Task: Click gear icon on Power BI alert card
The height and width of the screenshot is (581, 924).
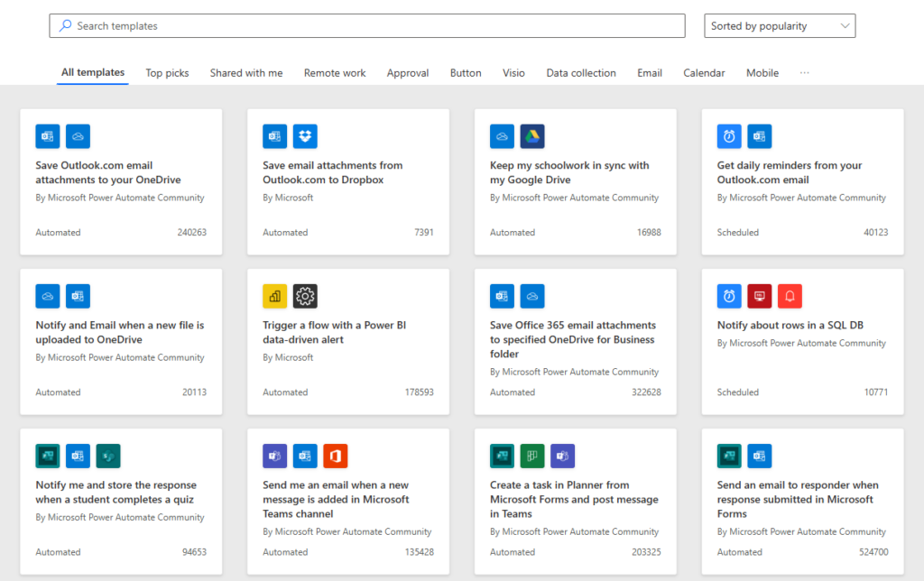Action: 305,296
